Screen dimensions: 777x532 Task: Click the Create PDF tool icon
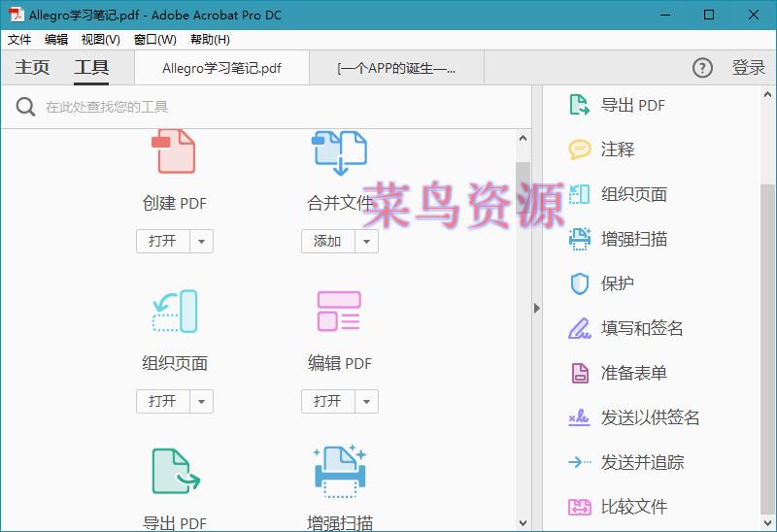pyautogui.click(x=174, y=151)
